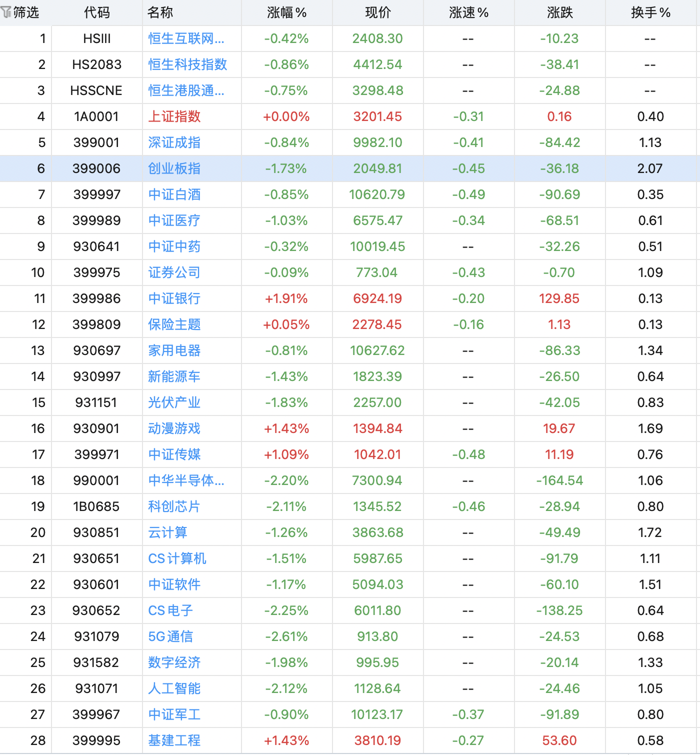Click the 名称 column header
700x755 pixels.
160,12
